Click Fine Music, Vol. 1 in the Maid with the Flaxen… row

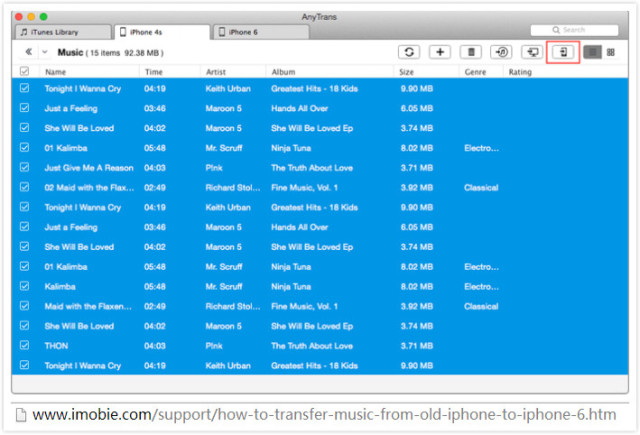304,306
